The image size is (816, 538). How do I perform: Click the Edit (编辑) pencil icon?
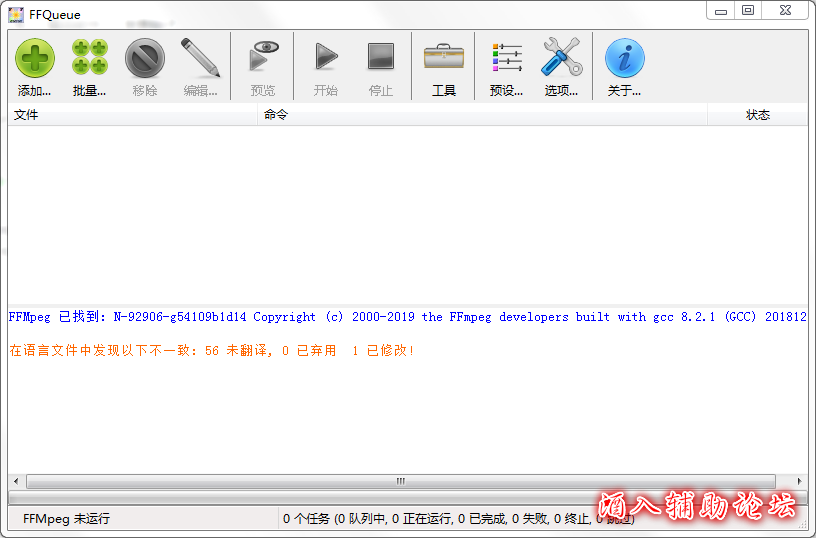[x=200, y=58]
